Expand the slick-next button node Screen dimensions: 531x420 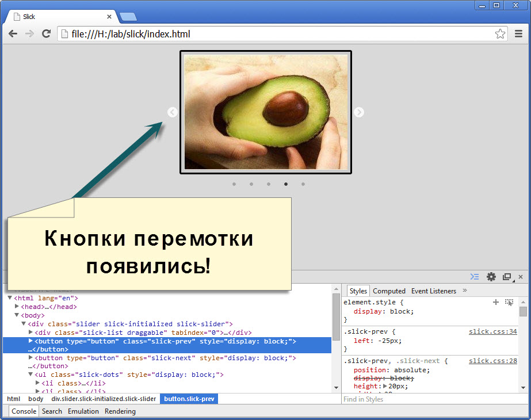30,357
